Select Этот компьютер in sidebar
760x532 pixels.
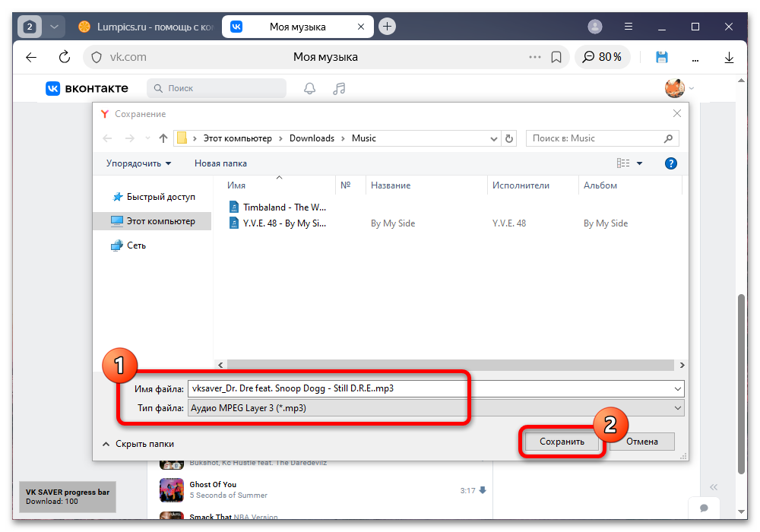tap(153, 221)
